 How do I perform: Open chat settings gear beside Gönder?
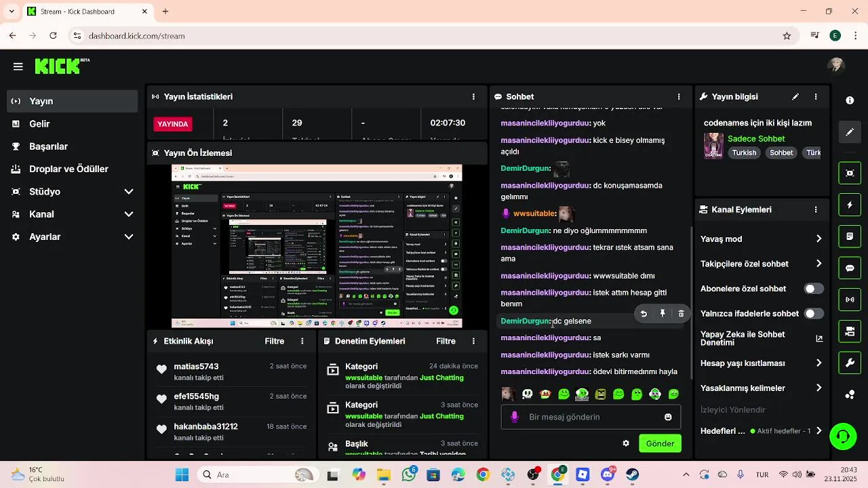click(626, 443)
